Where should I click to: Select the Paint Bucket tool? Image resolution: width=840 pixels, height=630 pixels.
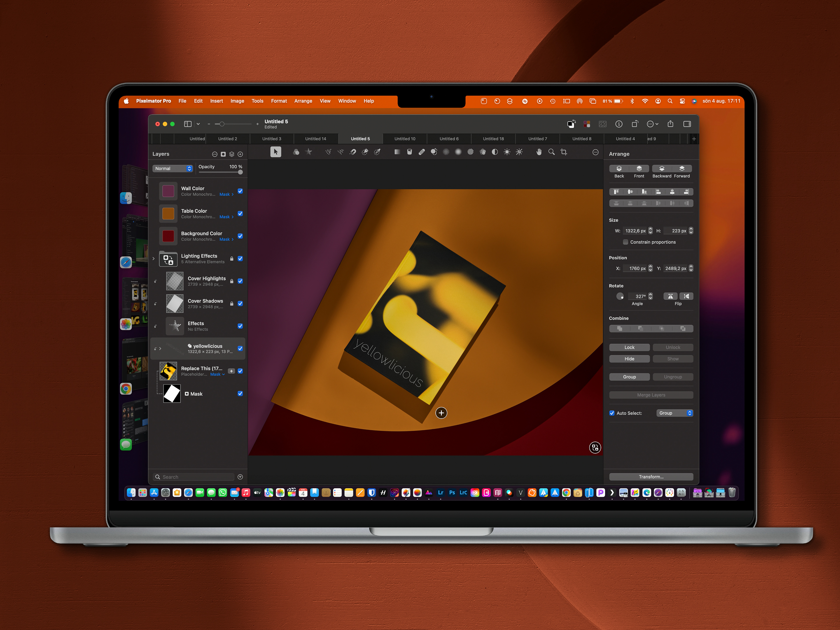pos(409,152)
